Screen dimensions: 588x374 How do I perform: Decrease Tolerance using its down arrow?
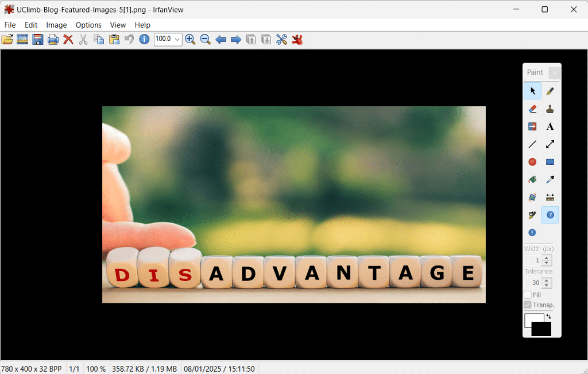point(546,285)
